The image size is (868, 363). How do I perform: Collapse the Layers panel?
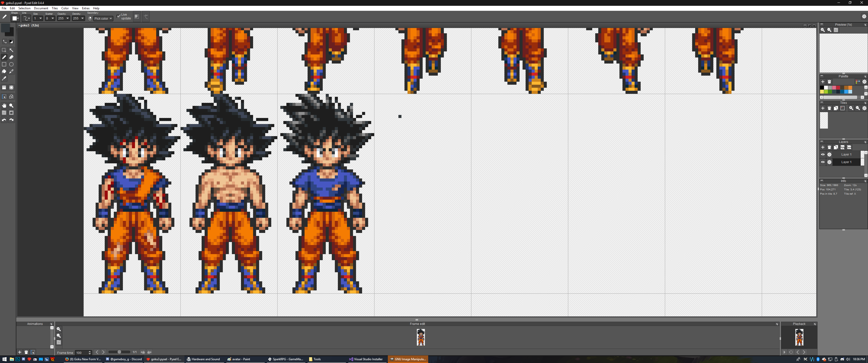point(822,142)
